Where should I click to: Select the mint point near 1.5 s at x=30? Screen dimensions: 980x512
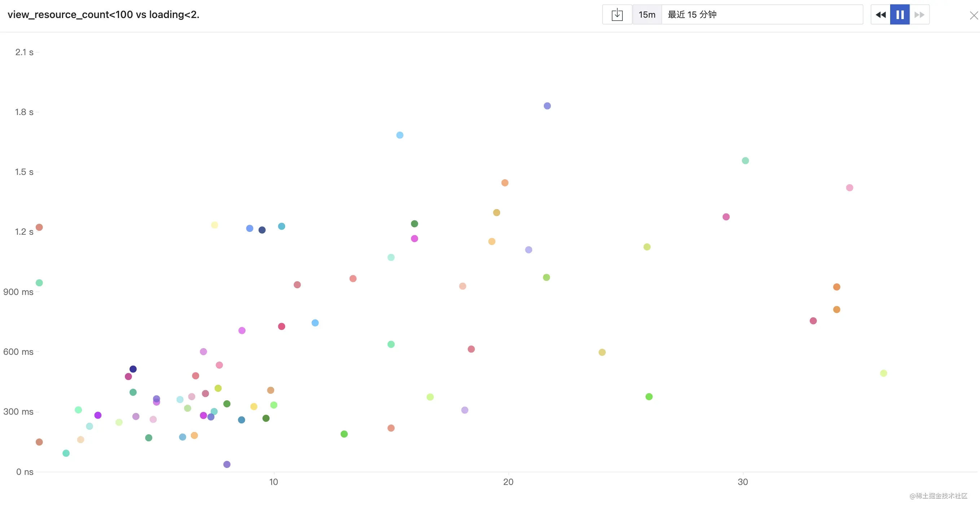click(x=745, y=161)
